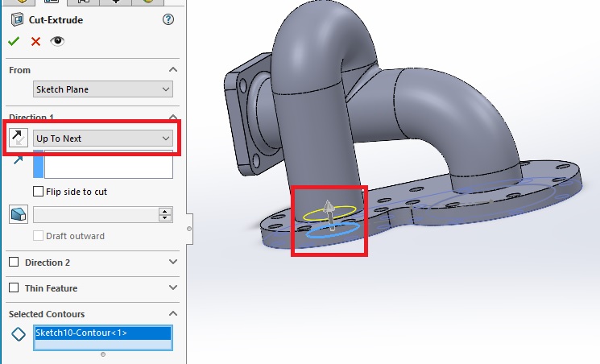Image resolution: width=600 pixels, height=364 pixels.
Task: Open Cut-Extrude help question mark
Action: tap(168, 19)
